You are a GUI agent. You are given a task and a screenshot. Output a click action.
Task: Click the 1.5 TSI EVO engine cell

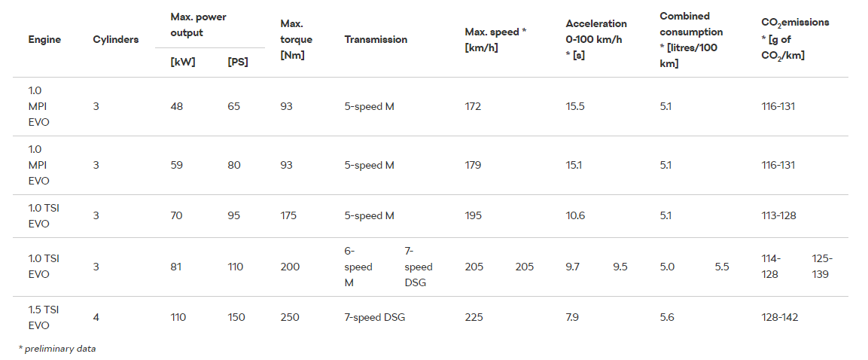click(44, 317)
